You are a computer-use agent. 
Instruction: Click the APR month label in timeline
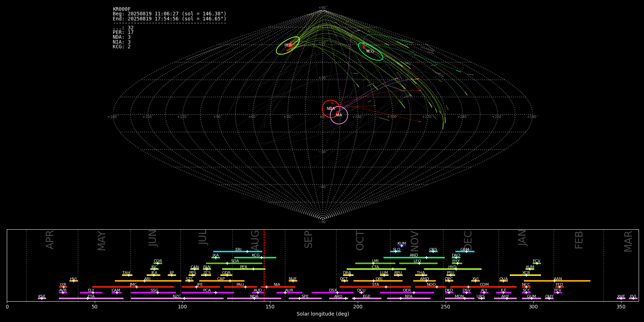[x=50, y=240]
